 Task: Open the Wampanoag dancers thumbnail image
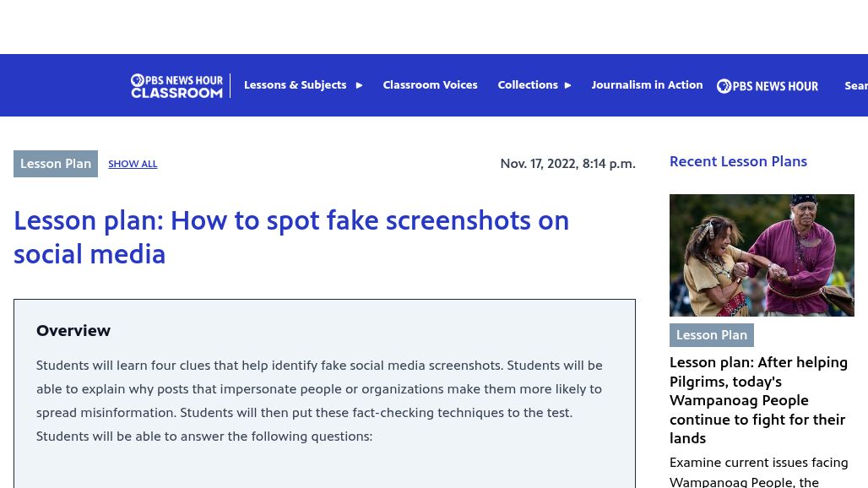pyautogui.click(x=762, y=255)
